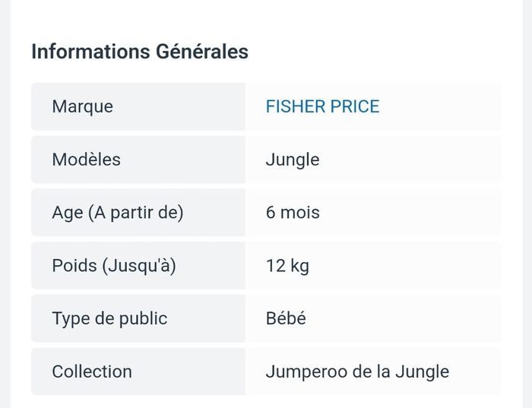Click the word 'Poids' in the label
532x408 pixels.
point(74,266)
